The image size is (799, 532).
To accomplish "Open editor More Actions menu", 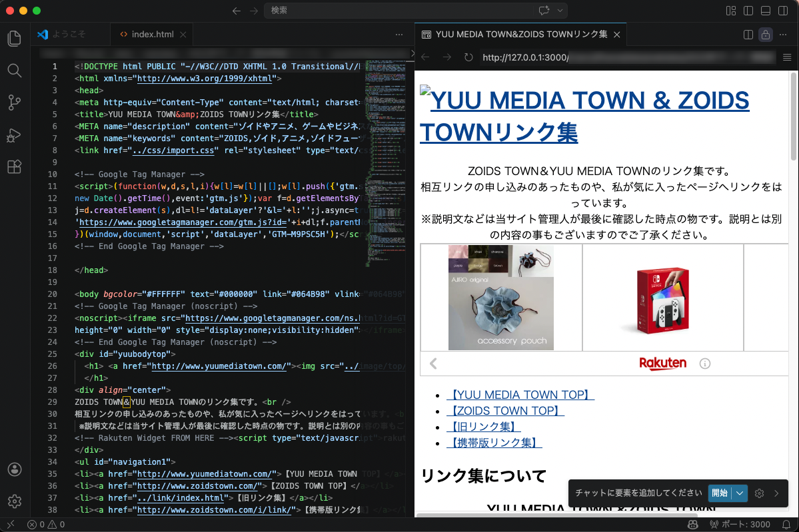I will pyautogui.click(x=399, y=35).
